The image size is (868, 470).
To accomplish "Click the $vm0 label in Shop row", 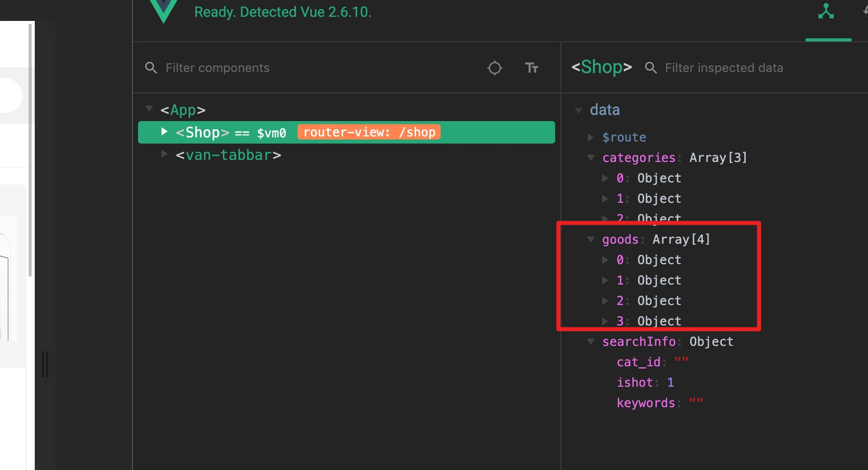I will [271, 133].
